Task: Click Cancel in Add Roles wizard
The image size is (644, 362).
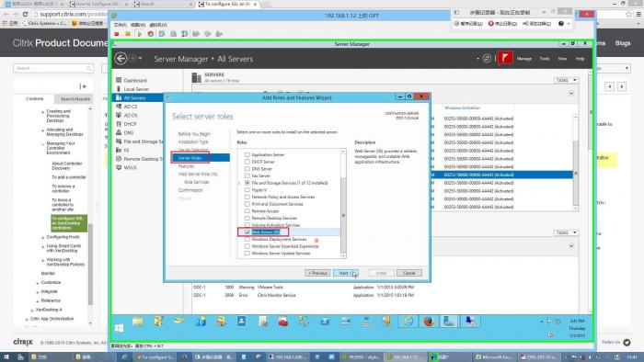Action: pyautogui.click(x=409, y=273)
